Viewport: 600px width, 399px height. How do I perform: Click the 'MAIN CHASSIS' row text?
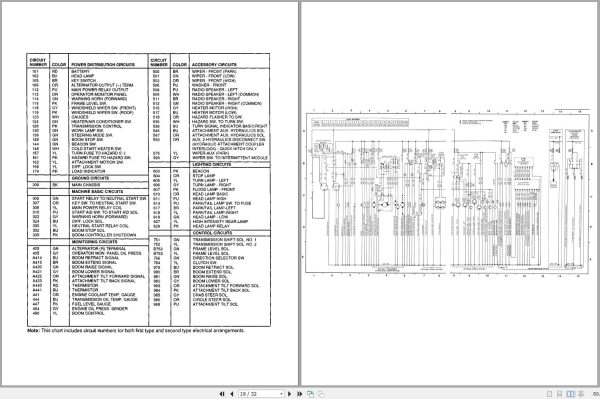coord(86,185)
